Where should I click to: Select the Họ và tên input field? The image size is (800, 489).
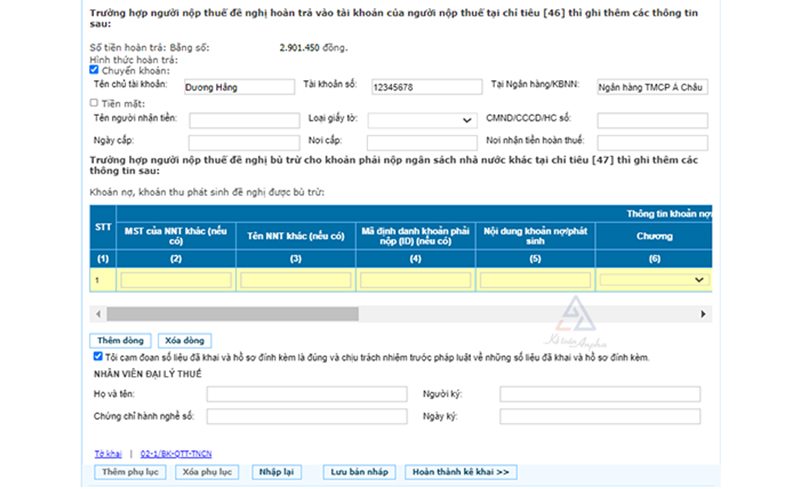[x=306, y=394]
